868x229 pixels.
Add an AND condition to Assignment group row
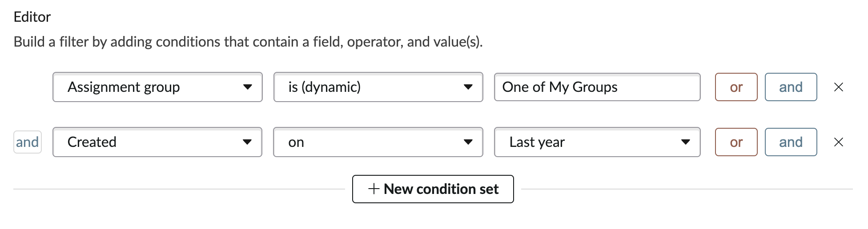[791, 87]
